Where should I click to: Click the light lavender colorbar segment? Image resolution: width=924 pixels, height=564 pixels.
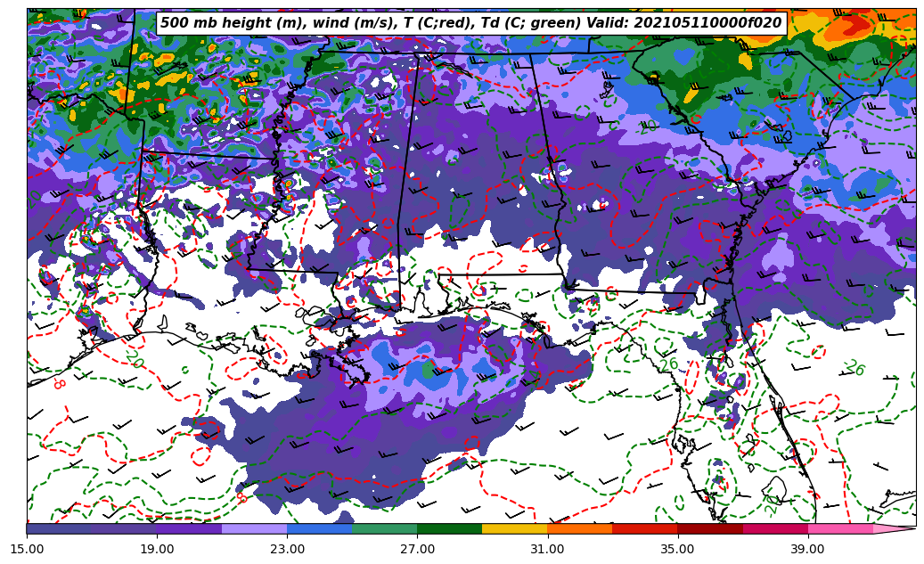254,528
